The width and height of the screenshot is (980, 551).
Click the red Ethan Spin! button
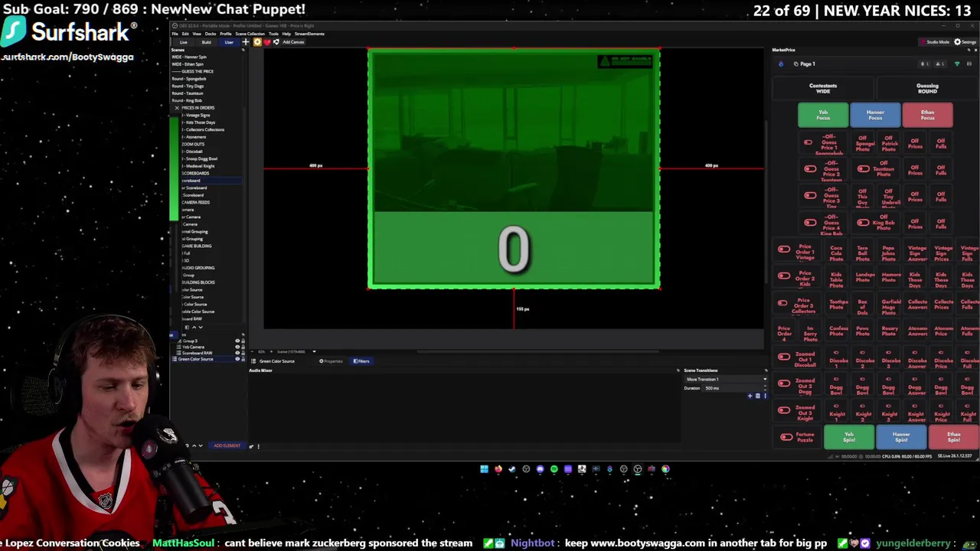(953, 437)
